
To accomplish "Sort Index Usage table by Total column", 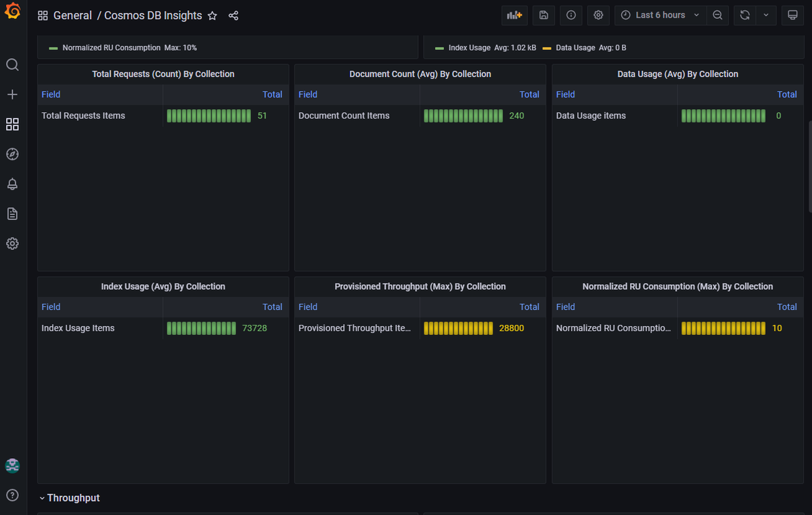I will point(273,307).
